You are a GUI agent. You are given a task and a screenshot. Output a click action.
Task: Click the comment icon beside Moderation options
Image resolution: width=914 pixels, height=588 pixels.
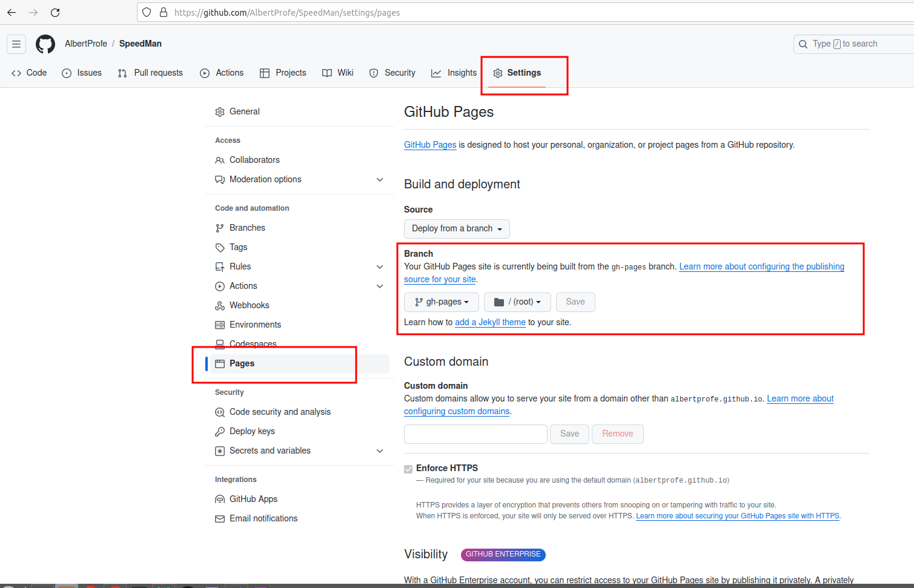coord(220,180)
